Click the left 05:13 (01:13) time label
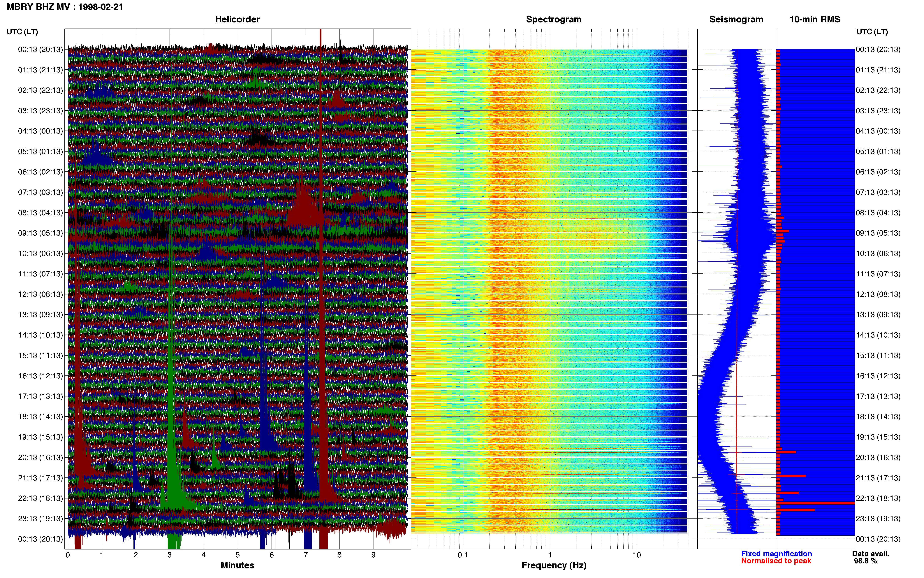The width and height of the screenshot is (924, 578). click(x=41, y=151)
